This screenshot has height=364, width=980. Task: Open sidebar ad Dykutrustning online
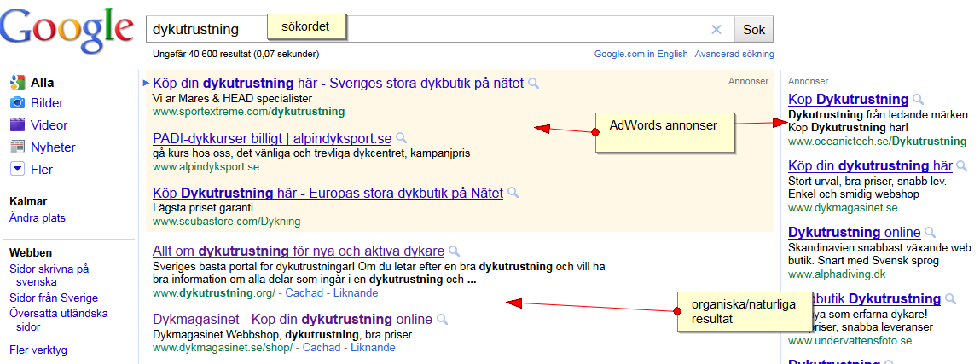[855, 233]
